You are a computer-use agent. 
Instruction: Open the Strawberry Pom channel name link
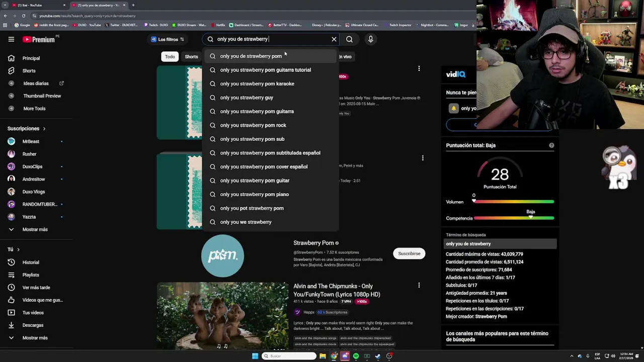click(313, 243)
